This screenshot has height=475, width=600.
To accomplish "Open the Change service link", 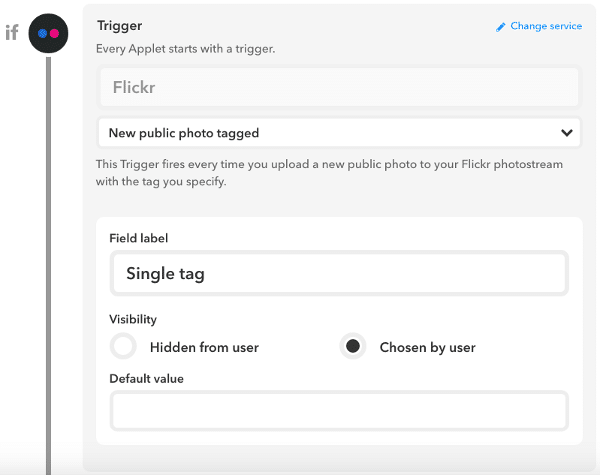I will point(545,26).
